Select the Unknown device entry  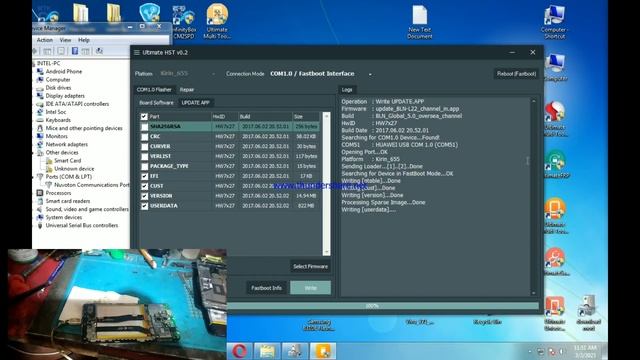pos(74,169)
